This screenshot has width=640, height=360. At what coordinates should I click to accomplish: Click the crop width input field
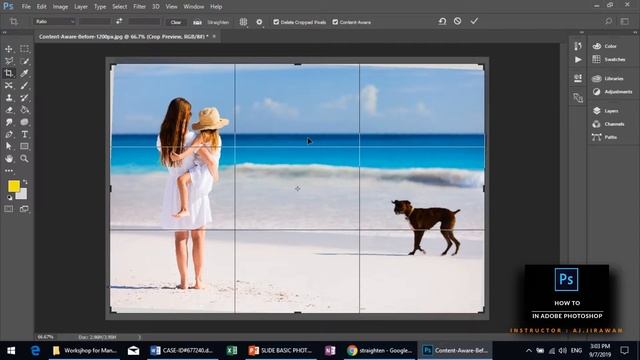tap(95, 22)
